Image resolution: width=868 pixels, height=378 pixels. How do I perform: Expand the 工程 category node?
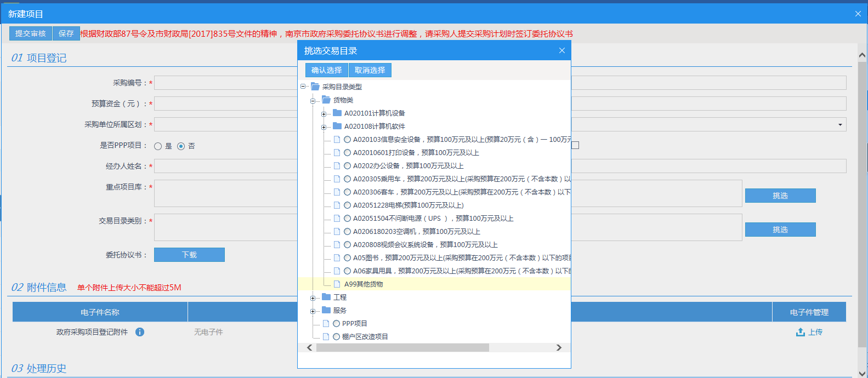(313, 297)
